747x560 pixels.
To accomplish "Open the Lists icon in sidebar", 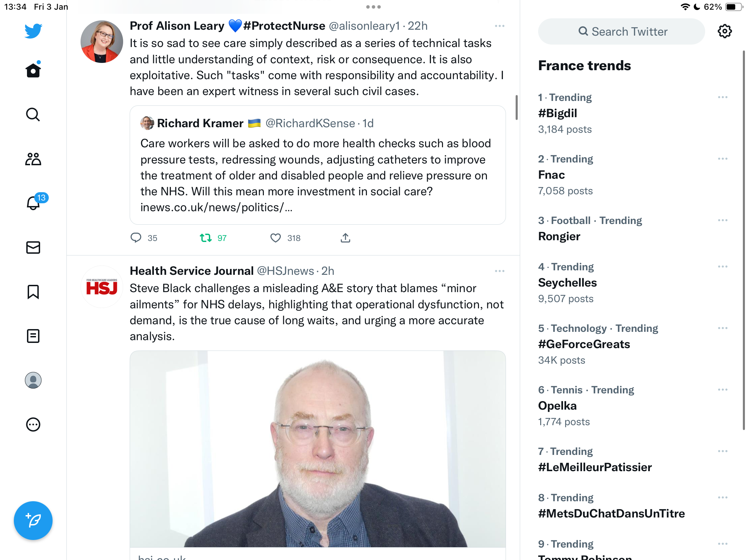I will 33,336.
